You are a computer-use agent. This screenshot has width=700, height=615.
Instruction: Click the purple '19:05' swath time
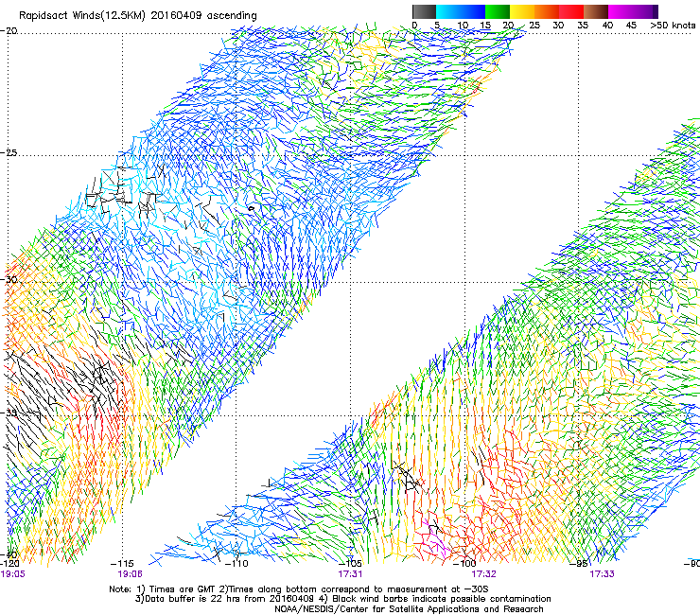(x=13, y=574)
